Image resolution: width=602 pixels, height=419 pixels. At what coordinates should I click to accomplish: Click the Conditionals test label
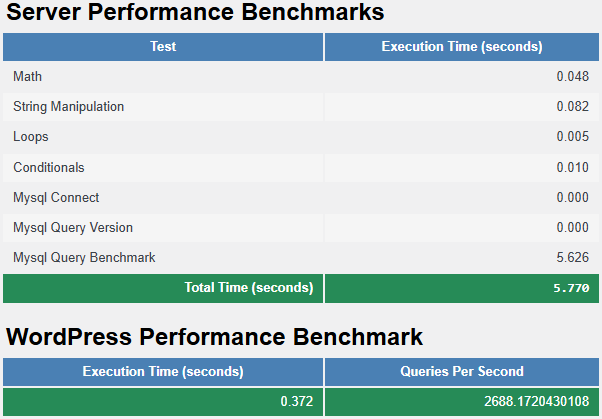tap(49, 167)
